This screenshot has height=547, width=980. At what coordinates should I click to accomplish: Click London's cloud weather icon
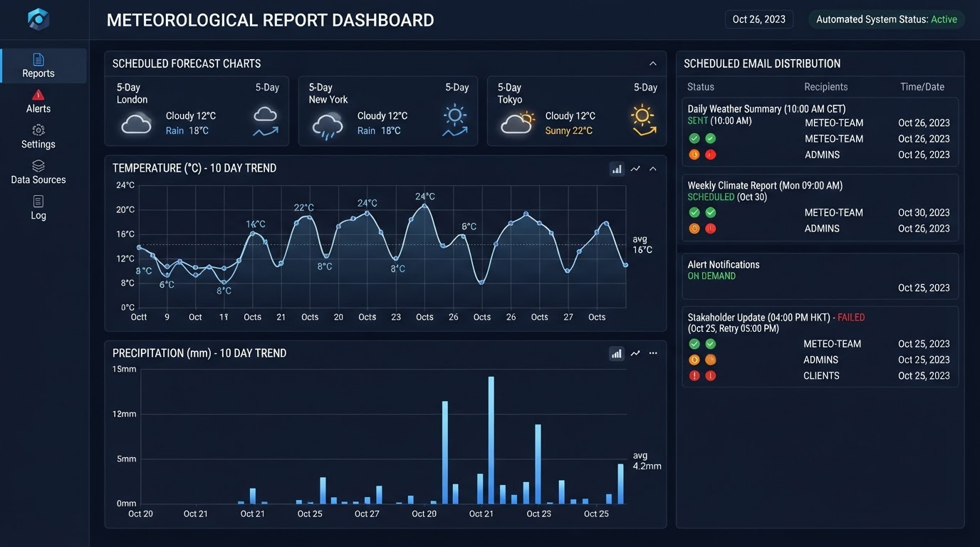coord(136,123)
